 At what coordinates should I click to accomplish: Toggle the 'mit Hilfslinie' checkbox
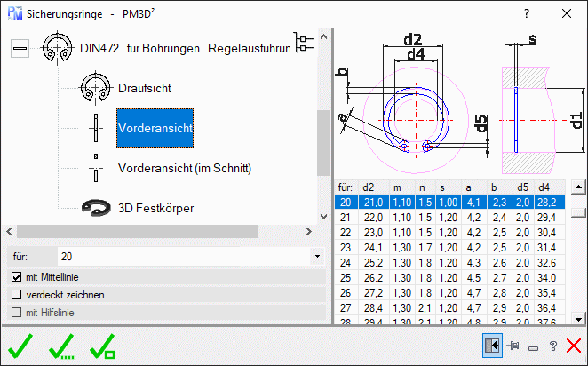point(16,311)
